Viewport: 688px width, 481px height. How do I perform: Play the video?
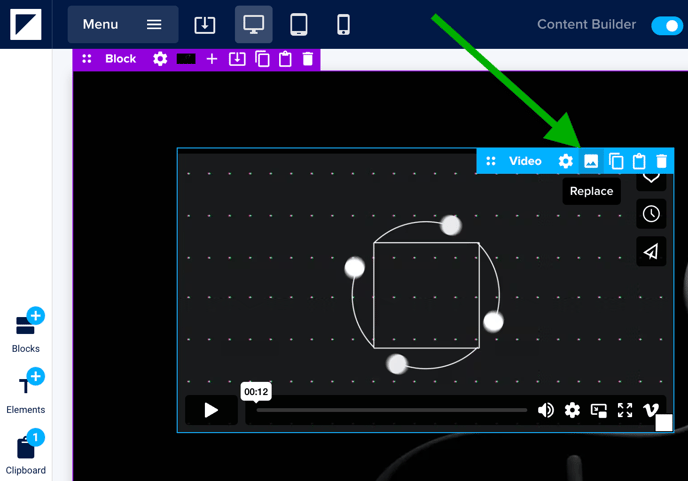(x=211, y=410)
